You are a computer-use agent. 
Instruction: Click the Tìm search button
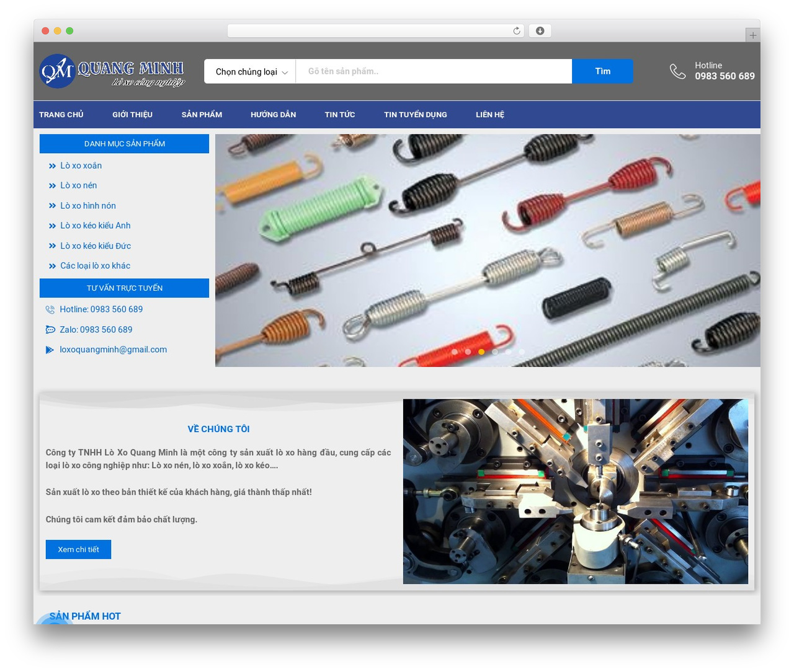(x=602, y=71)
